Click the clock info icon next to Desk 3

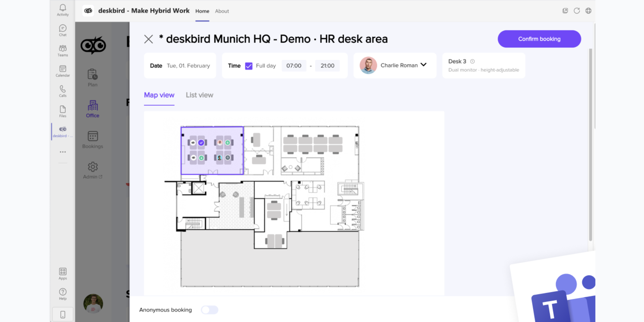tap(472, 61)
